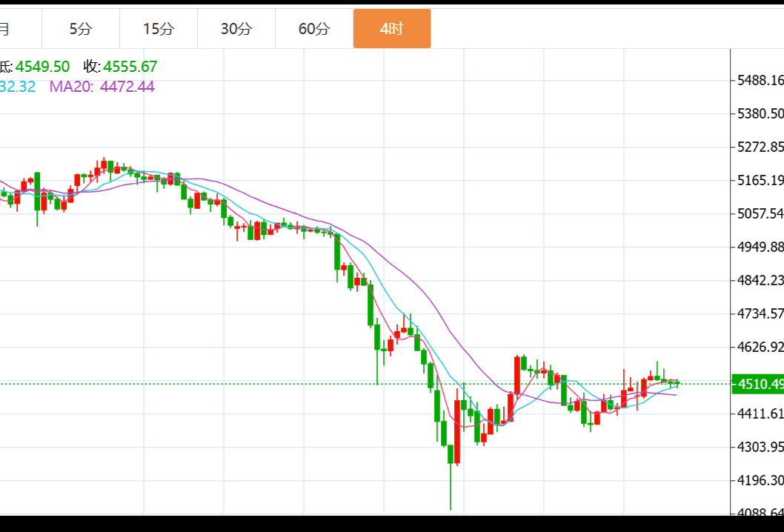The height and width of the screenshot is (532, 784).
Task: Switch chart to 60分 interval
Action: tap(314, 29)
